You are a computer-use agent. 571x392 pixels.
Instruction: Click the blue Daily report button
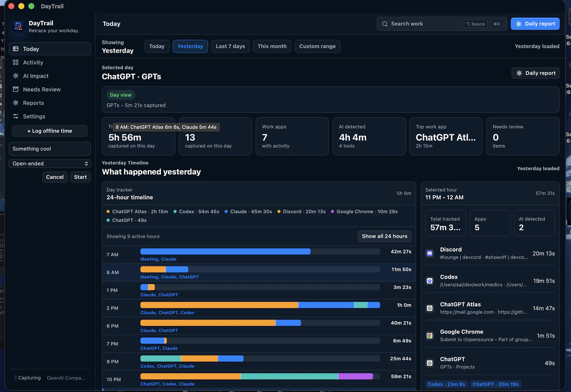point(535,24)
